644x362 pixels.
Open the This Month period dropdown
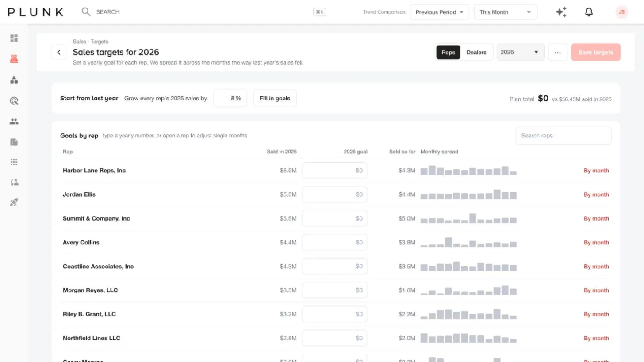pos(506,12)
